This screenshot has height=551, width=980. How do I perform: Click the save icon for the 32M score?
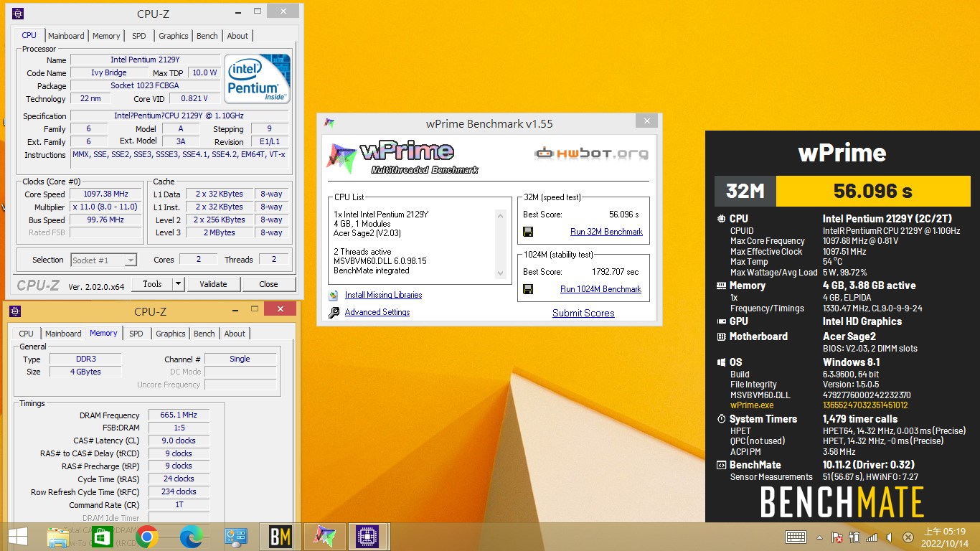528,232
